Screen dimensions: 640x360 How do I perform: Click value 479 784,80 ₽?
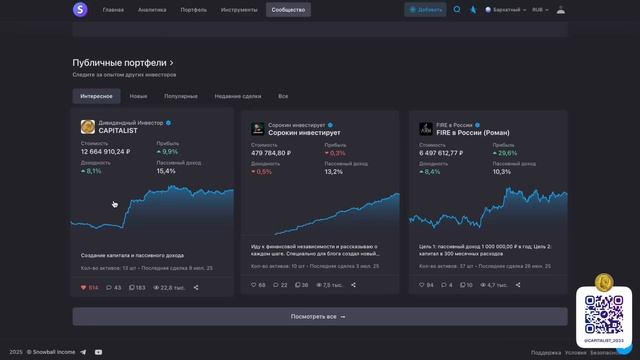[x=271, y=153]
